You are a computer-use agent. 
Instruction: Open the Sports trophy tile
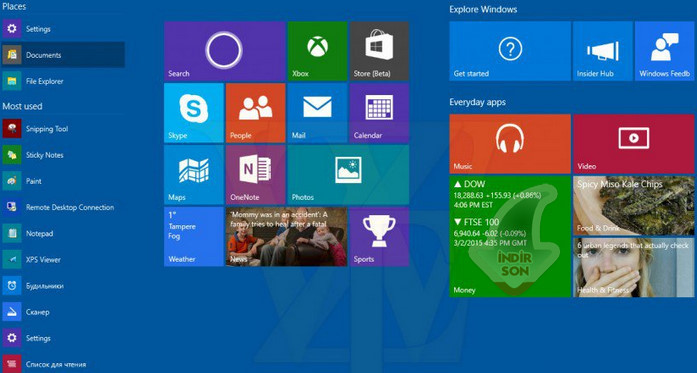coord(379,237)
